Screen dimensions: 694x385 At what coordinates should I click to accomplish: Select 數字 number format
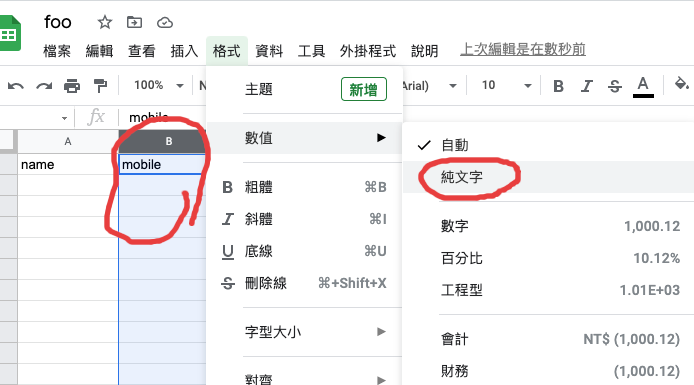(x=548, y=226)
